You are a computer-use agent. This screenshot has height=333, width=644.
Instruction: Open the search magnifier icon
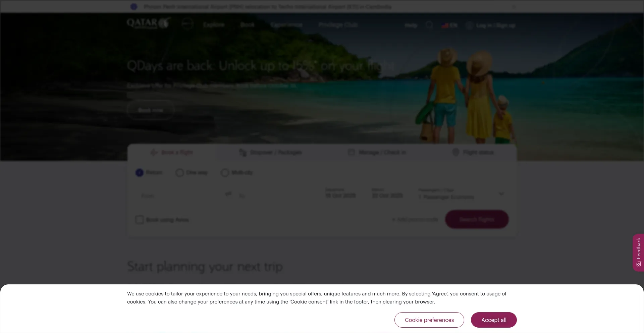pyautogui.click(x=429, y=25)
